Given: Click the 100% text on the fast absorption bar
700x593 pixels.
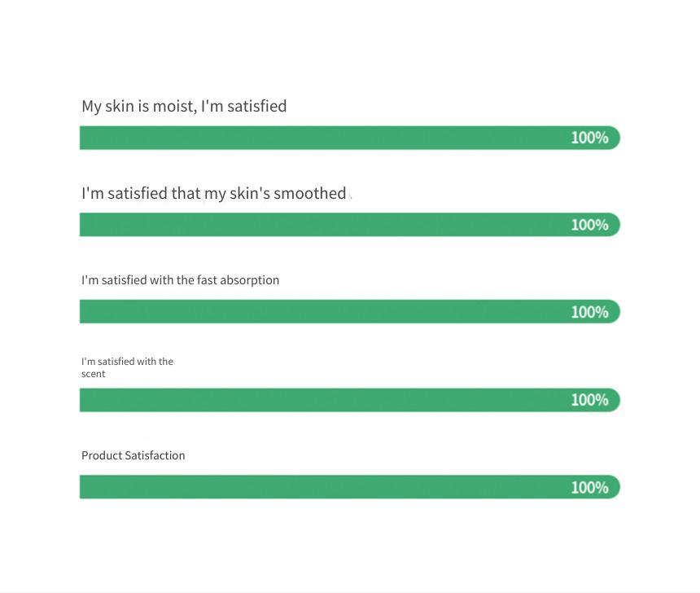Looking at the screenshot, I should pyautogui.click(x=590, y=312).
